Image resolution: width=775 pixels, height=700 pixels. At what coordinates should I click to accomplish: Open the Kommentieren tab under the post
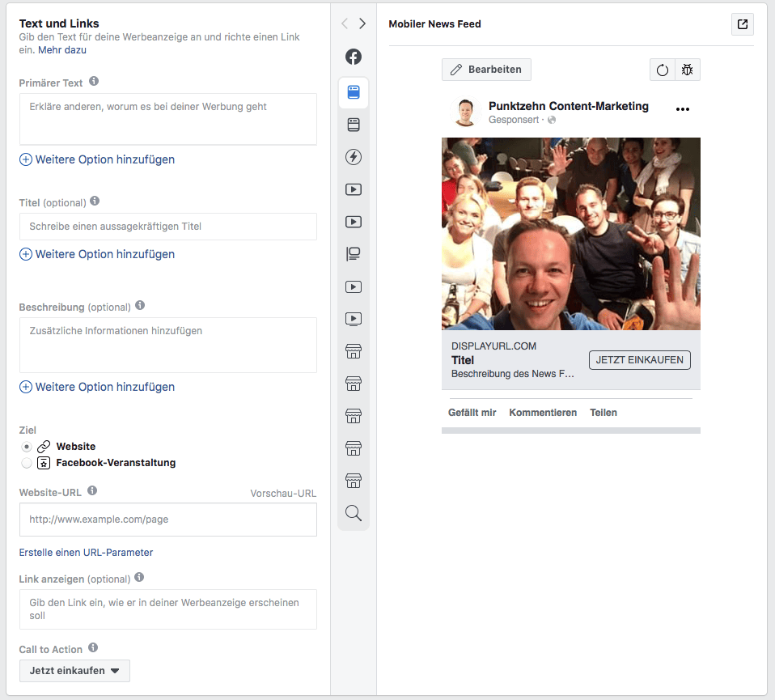pos(544,412)
